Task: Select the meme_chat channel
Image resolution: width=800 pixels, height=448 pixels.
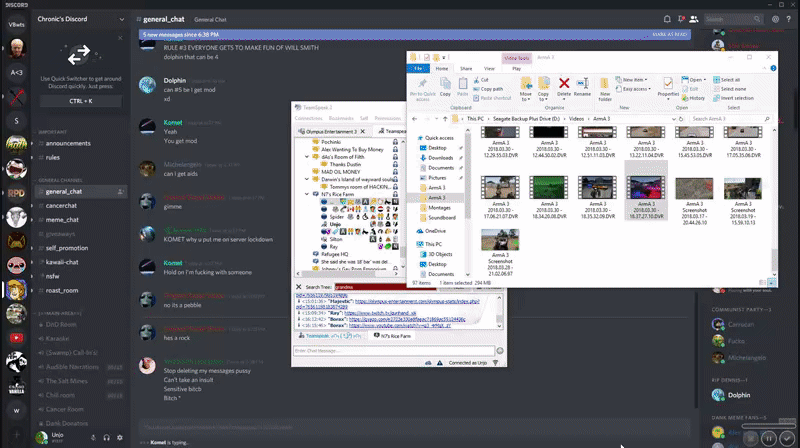Action: 62,220
